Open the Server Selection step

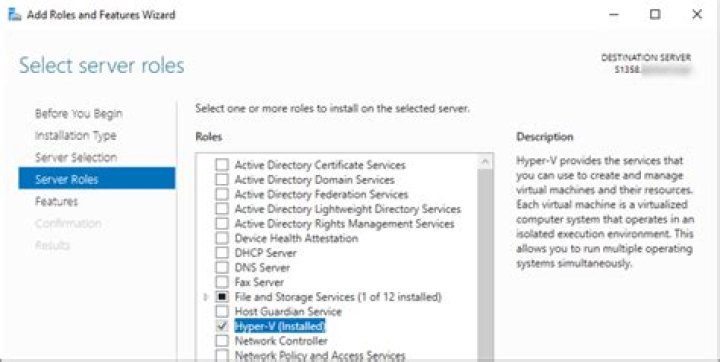pos(76,158)
